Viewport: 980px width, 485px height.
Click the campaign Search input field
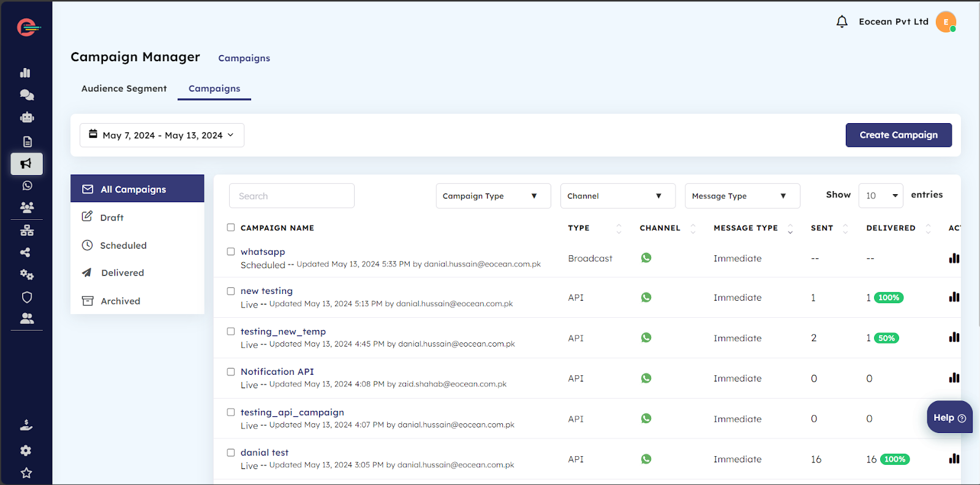[292, 196]
